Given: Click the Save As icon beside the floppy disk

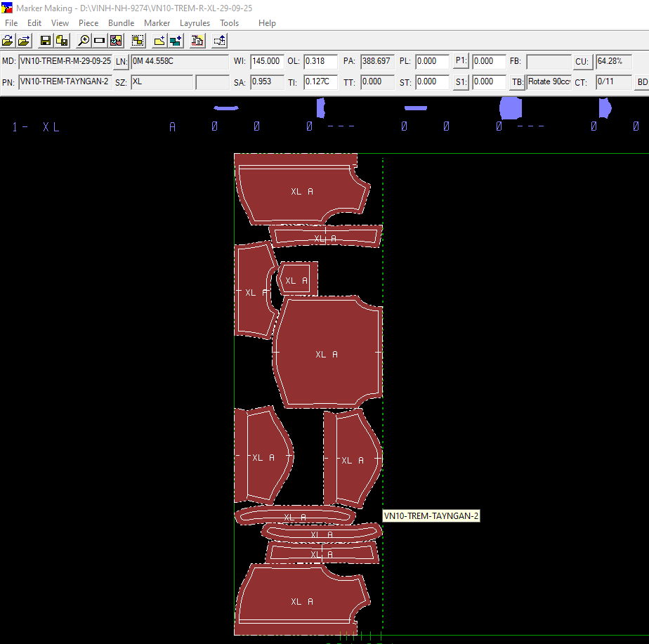Looking at the screenshot, I should point(62,41).
